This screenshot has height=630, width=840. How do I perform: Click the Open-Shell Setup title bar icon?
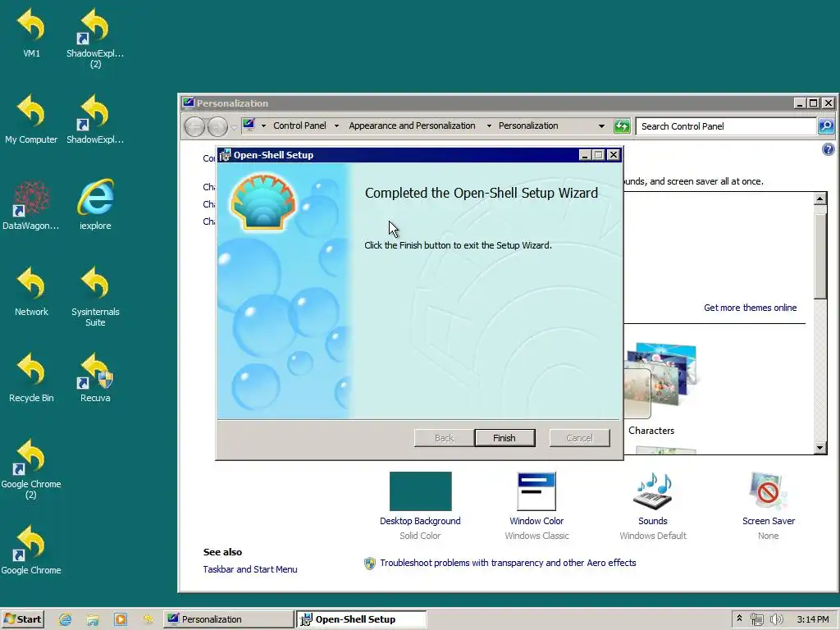(x=226, y=155)
